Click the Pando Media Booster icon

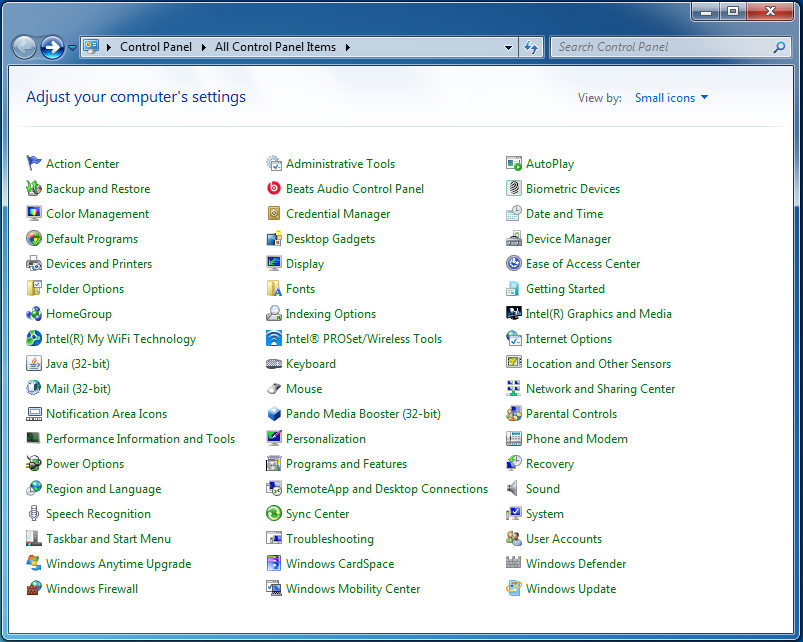[x=274, y=414]
